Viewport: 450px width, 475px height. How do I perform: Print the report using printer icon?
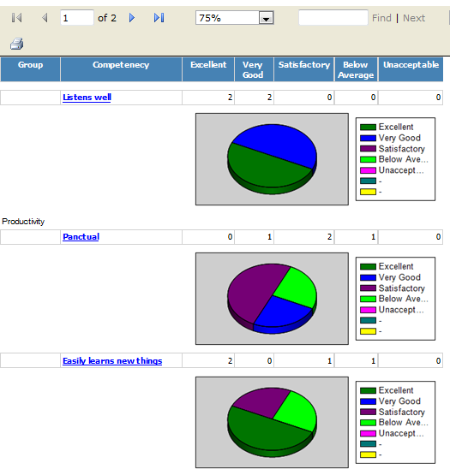tap(17, 44)
